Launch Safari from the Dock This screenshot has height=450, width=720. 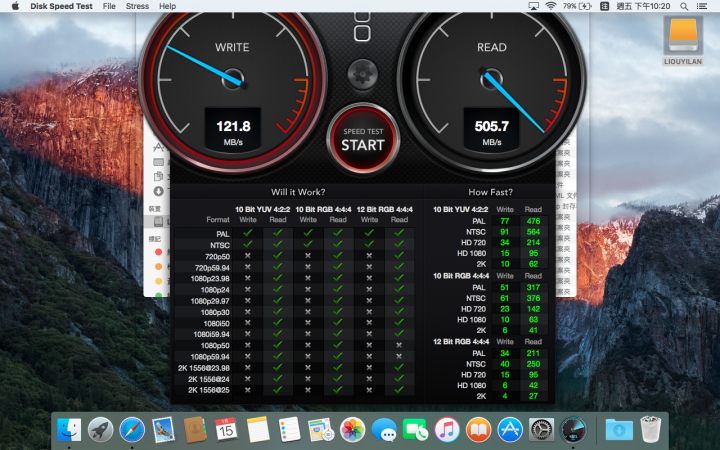tap(132, 430)
